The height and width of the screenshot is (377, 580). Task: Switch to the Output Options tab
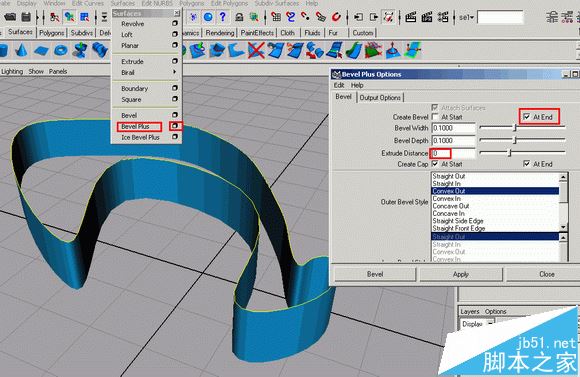pyautogui.click(x=380, y=98)
